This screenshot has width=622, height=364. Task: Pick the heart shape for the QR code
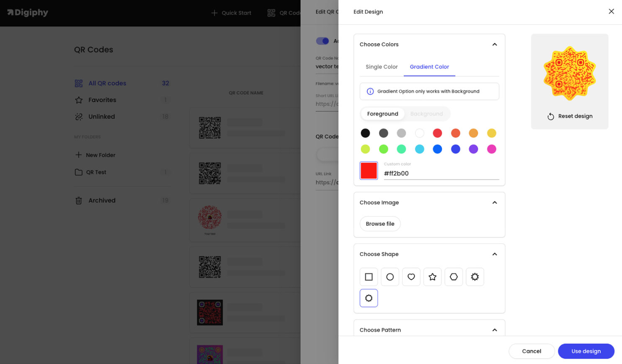(x=411, y=276)
